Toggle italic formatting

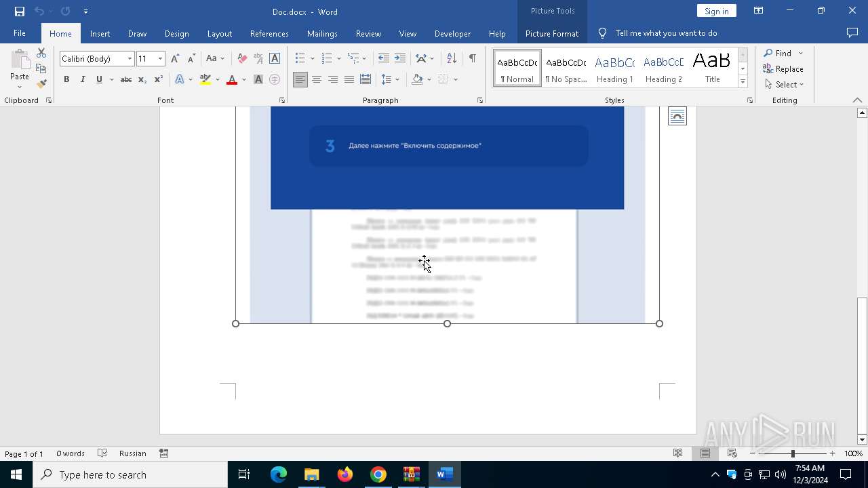[83, 79]
